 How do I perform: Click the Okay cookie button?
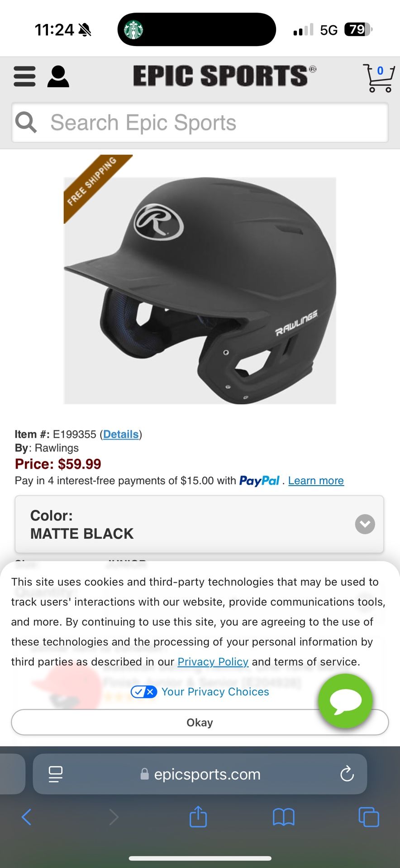[x=200, y=722]
